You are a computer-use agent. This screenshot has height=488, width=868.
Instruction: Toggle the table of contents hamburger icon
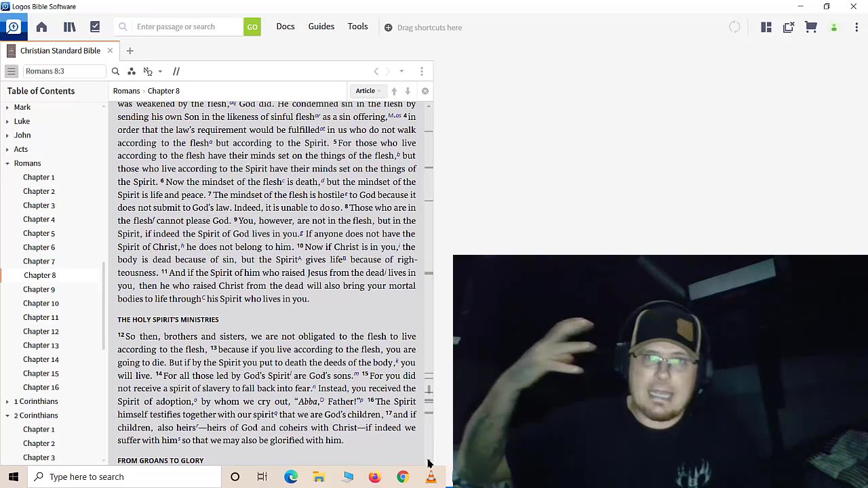[12, 71]
